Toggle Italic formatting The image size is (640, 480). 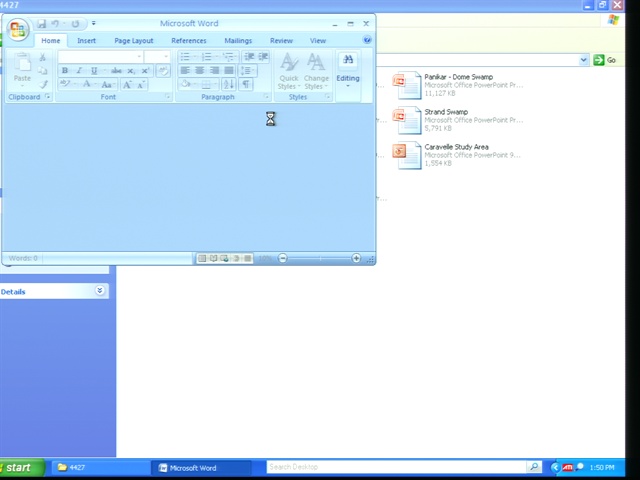click(79, 71)
